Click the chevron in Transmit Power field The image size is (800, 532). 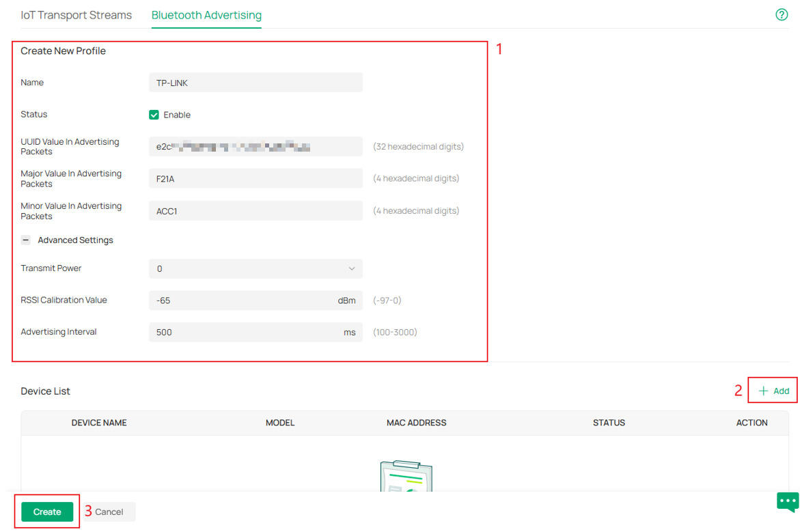353,268
